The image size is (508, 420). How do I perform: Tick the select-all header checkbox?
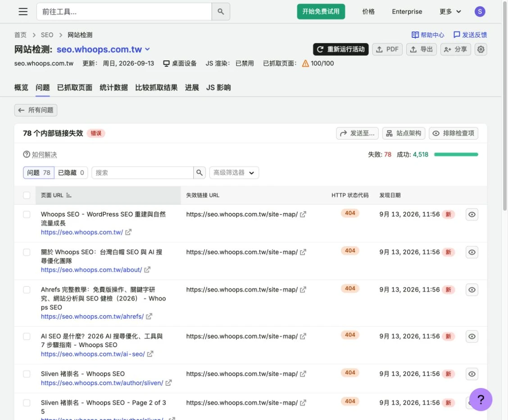click(x=27, y=195)
